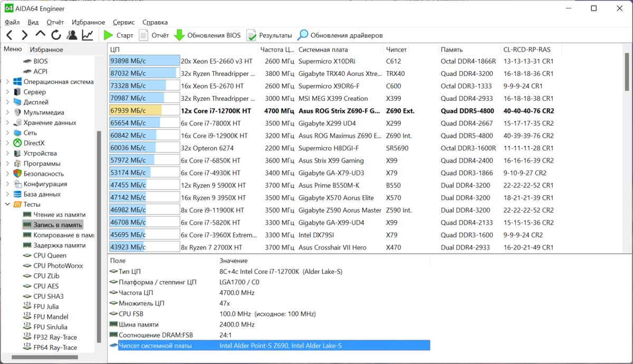Expand the Операционная система node

click(x=7, y=82)
